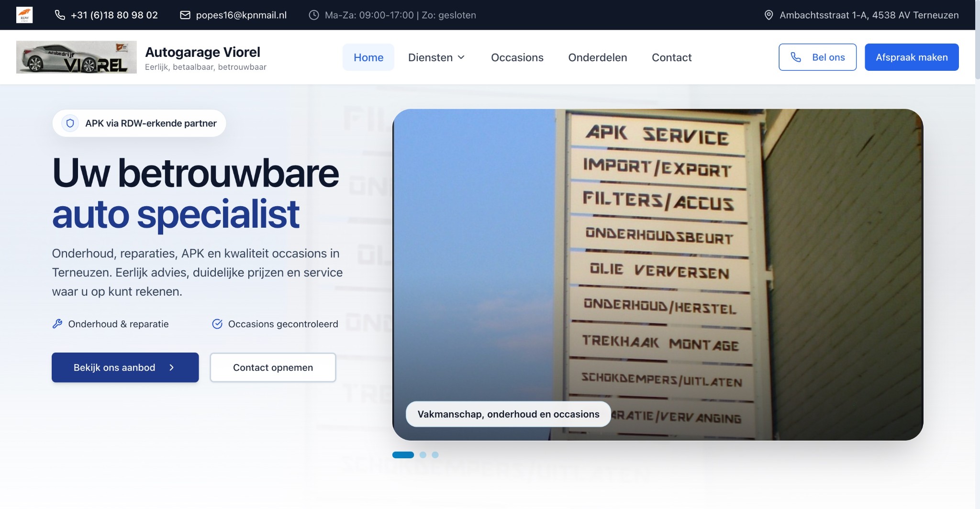The width and height of the screenshot is (980, 509).
Task: Click the phone icon inside Bel ons button
Action: pyautogui.click(x=796, y=57)
